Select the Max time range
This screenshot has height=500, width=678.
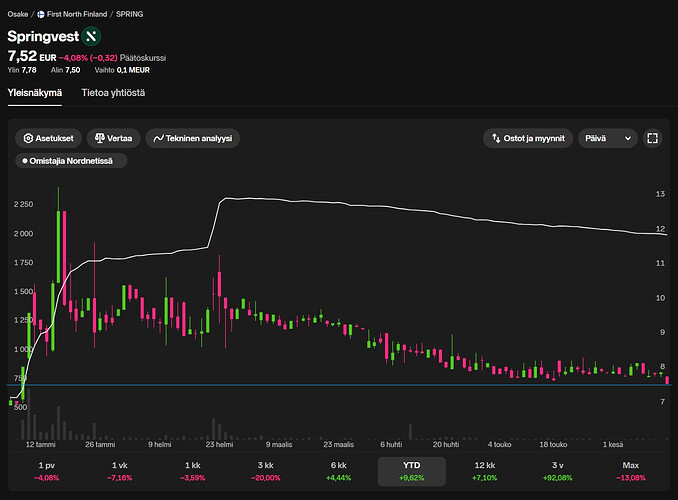coord(630,471)
